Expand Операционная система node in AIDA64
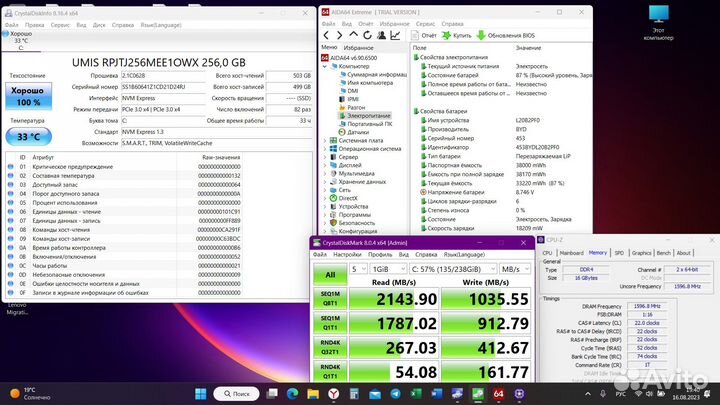 [x=325, y=149]
